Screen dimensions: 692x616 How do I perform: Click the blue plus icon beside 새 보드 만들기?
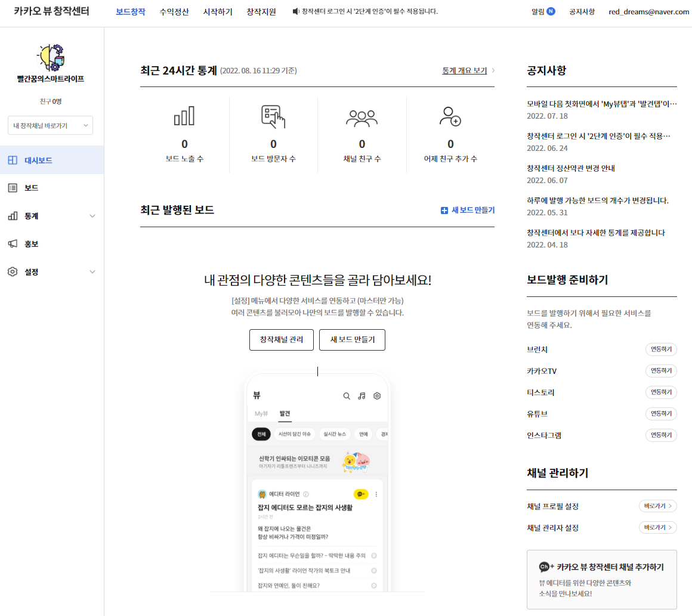(x=444, y=211)
